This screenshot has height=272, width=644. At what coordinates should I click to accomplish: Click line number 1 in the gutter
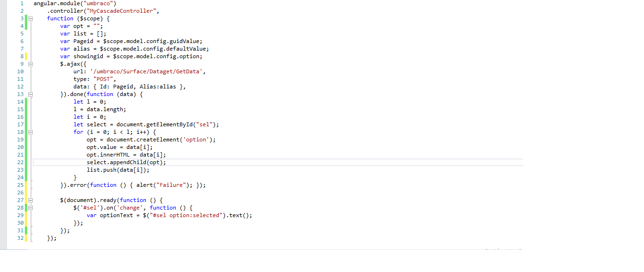click(21, 3)
